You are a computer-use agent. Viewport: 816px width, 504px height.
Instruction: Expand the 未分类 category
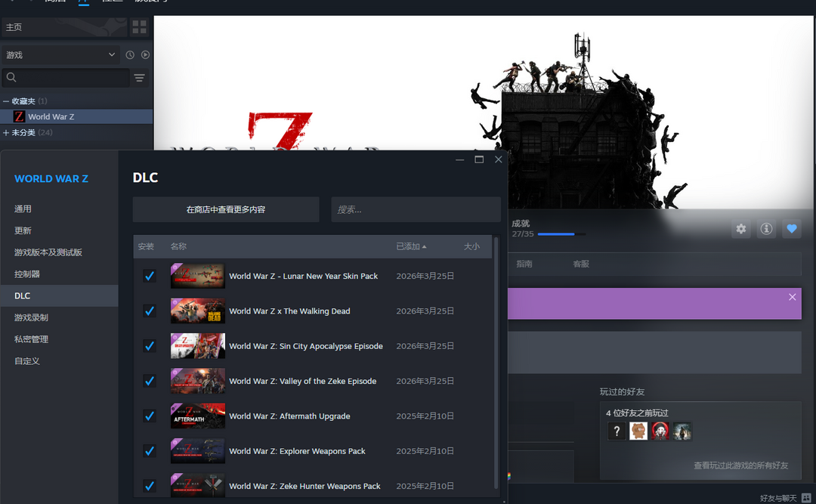tap(6, 133)
